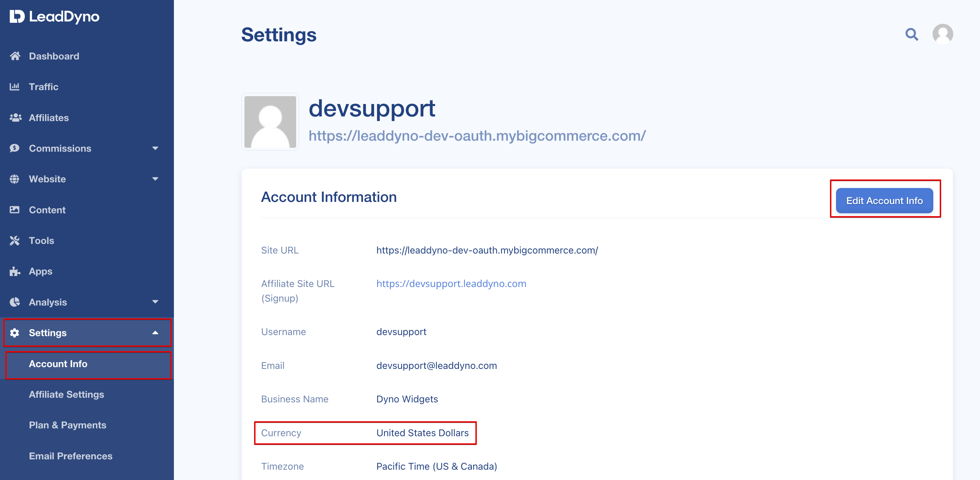Click the Settings page title
This screenshot has width=980, height=480.
(279, 35)
